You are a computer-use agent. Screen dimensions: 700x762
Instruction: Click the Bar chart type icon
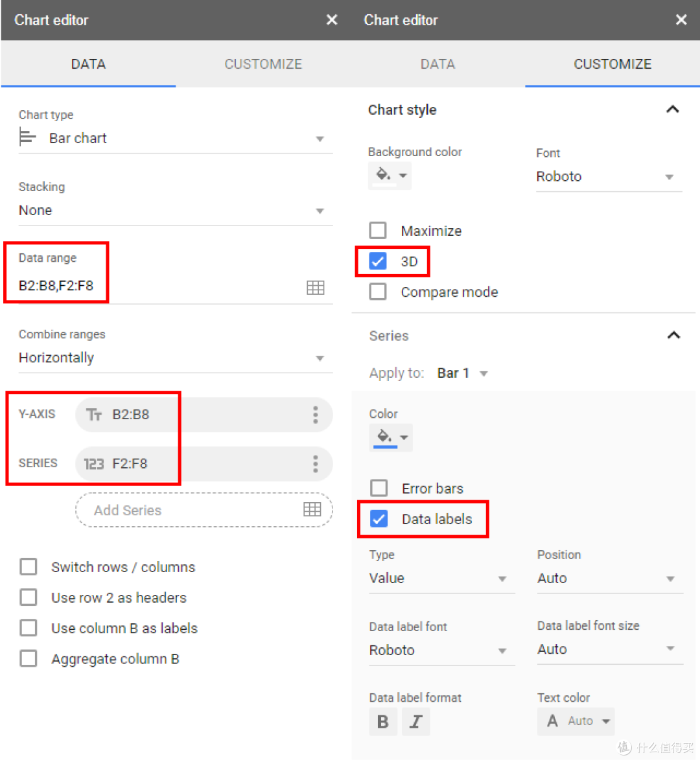27,137
